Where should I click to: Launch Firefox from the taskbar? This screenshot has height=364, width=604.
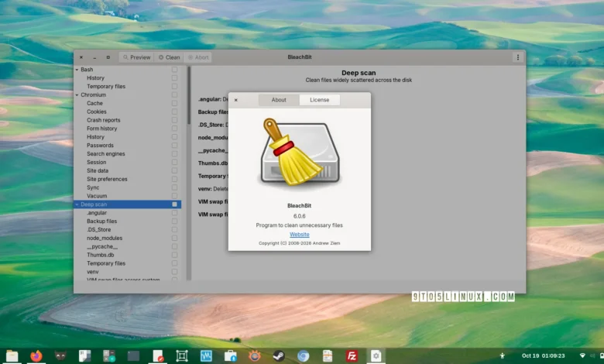[36, 356]
